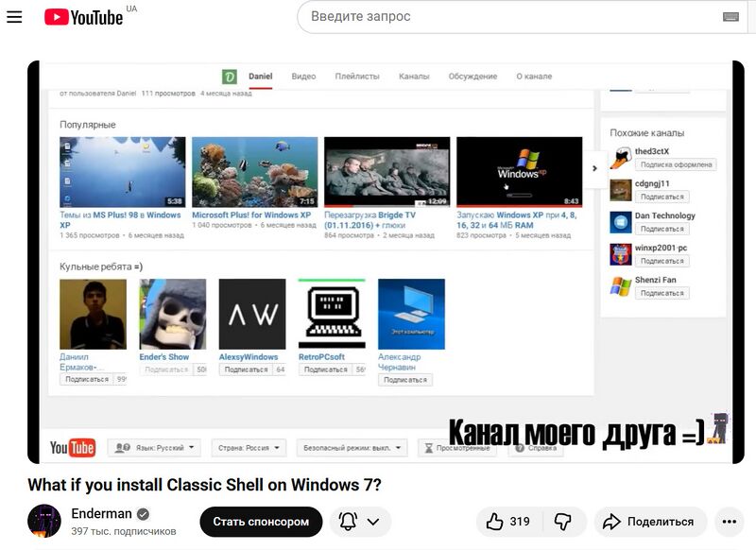756x550 pixels.
Task: Like the video with 319 likes
Action: [509, 522]
